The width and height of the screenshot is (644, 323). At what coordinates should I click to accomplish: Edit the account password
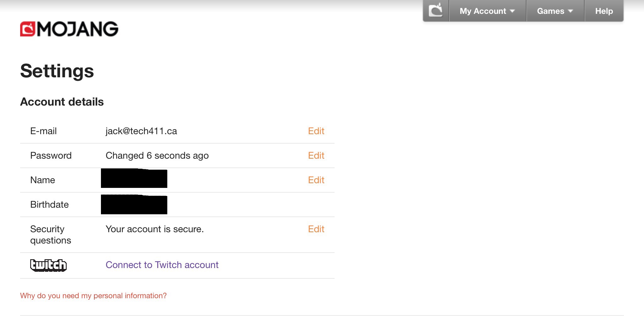(316, 156)
